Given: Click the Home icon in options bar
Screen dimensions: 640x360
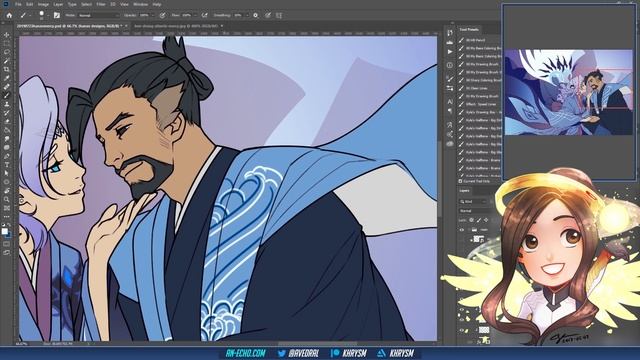Looking at the screenshot, I should [x=9, y=15].
